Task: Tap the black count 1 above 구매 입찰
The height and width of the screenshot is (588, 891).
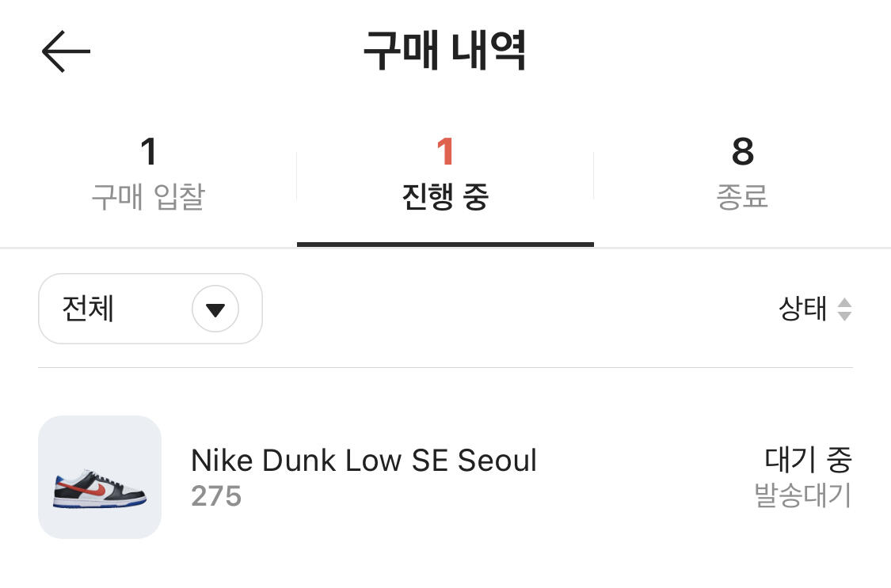Action: point(149,151)
